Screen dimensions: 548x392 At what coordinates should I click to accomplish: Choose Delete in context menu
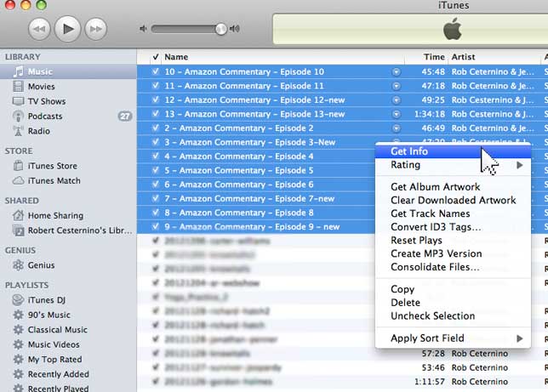453,303
